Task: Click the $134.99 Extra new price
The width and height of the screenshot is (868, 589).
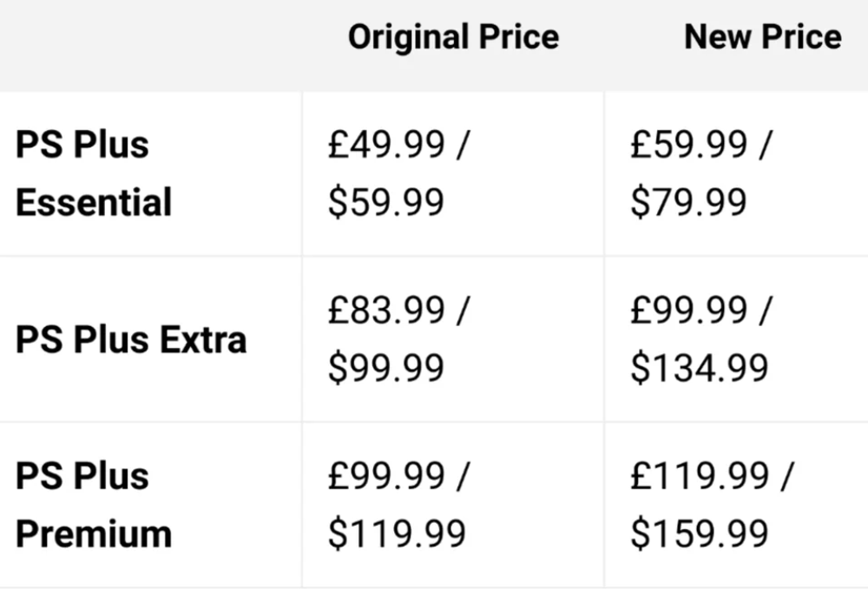Action: [700, 368]
